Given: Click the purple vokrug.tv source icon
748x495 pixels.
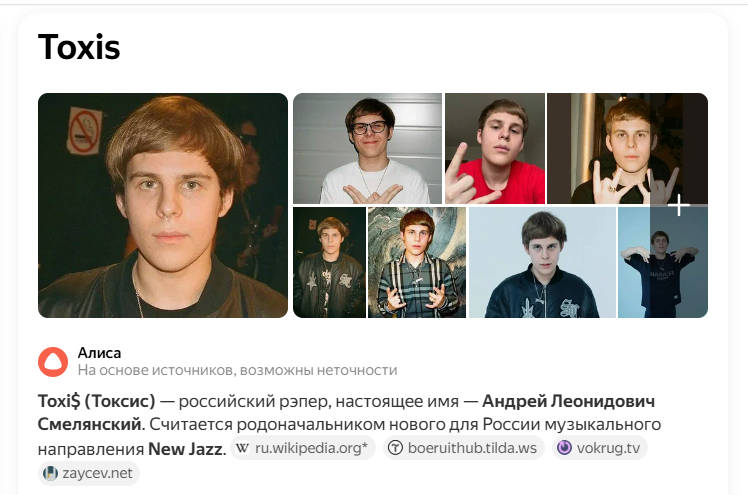Looking at the screenshot, I should [x=564, y=448].
